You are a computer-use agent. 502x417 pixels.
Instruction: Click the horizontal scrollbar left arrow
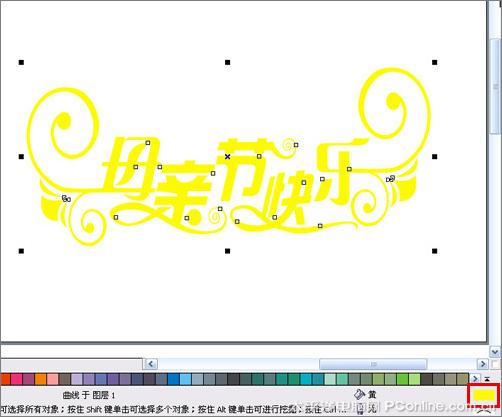pos(151,364)
